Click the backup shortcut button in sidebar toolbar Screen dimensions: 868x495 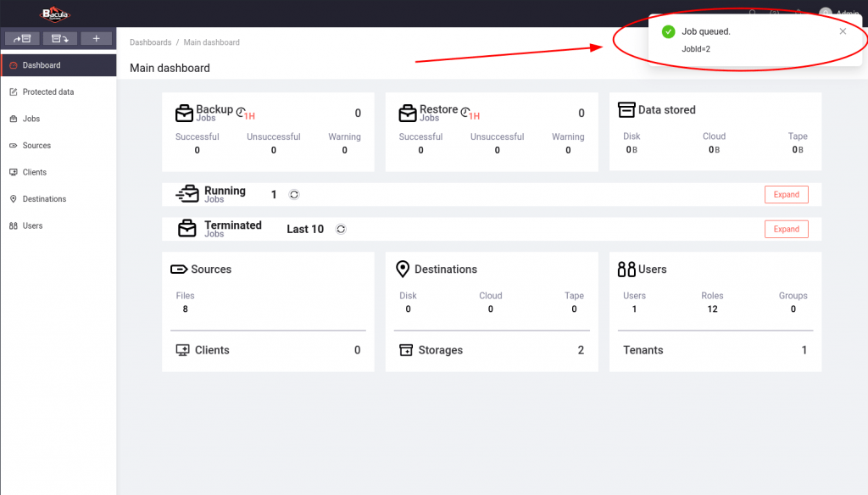point(22,38)
